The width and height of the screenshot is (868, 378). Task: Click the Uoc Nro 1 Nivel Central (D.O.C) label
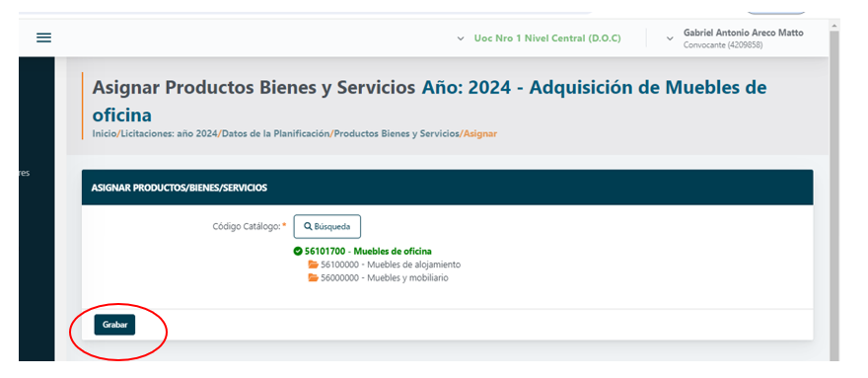tap(547, 38)
